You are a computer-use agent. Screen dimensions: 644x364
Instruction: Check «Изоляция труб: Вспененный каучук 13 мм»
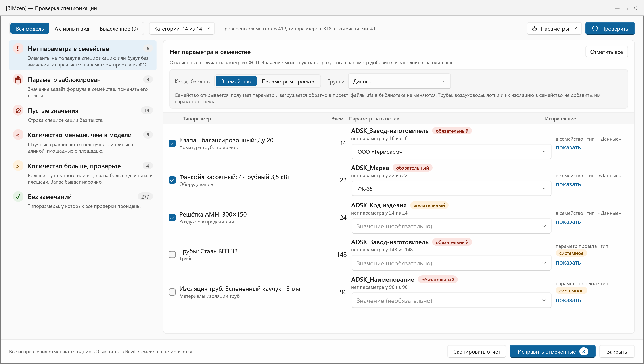[x=172, y=292]
